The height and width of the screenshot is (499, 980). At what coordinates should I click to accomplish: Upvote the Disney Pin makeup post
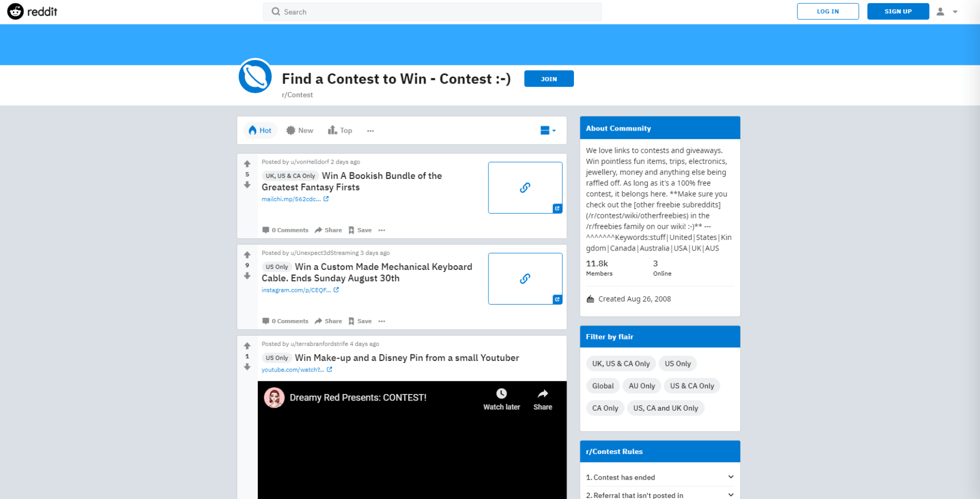pos(247,345)
